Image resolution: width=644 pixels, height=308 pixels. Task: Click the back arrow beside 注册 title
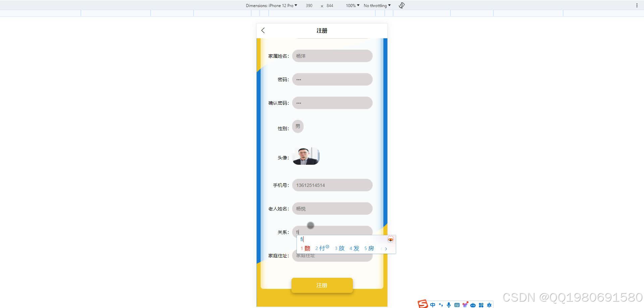coord(263,31)
